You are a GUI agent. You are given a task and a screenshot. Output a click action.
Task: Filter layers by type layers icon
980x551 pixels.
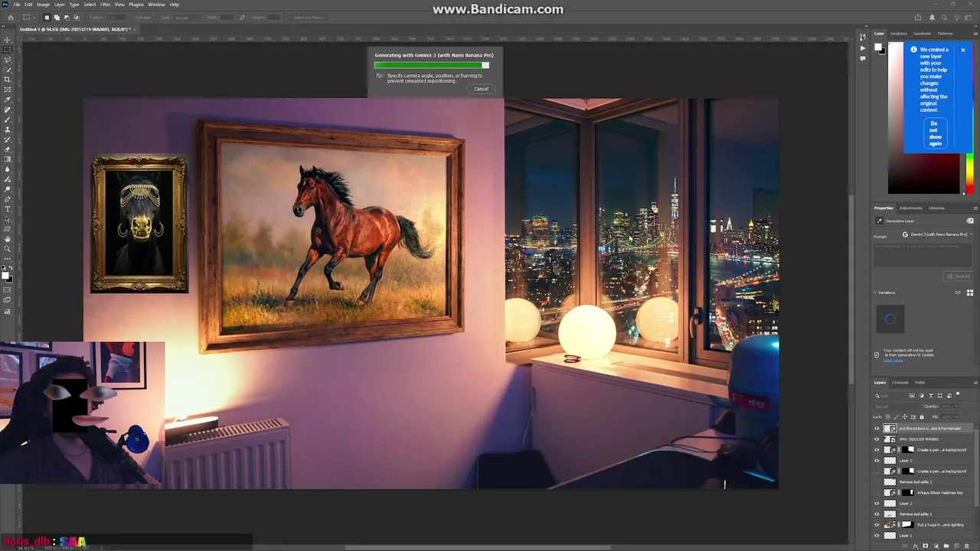931,396
